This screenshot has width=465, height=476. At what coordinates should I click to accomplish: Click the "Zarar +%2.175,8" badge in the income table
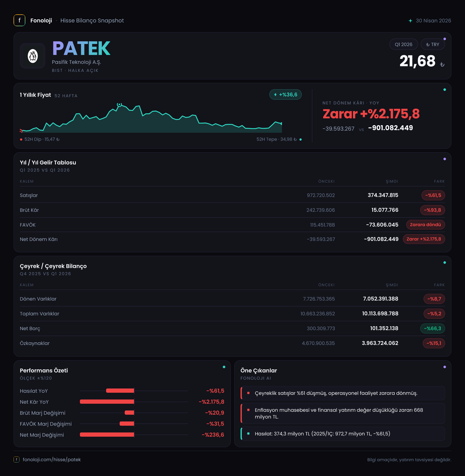pos(424,239)
